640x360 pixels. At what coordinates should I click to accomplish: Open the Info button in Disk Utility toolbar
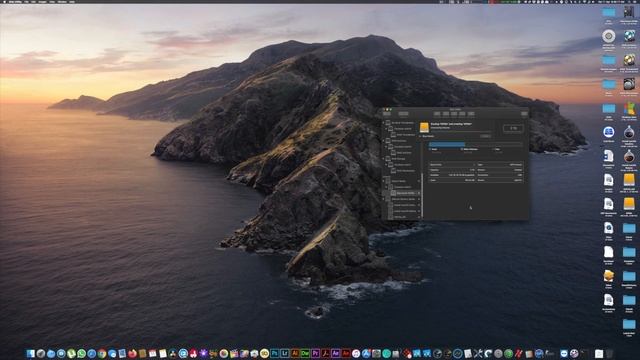click(x=524, y=113)
